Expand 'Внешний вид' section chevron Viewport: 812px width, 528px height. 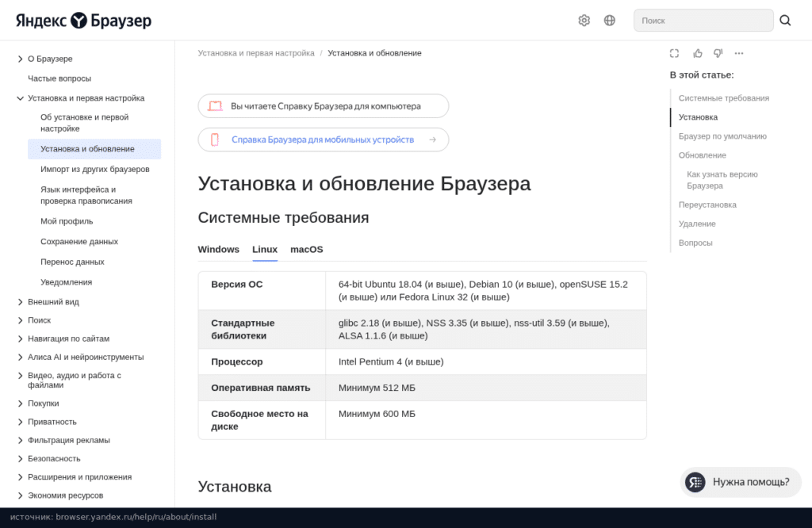[x=20, y=302]
